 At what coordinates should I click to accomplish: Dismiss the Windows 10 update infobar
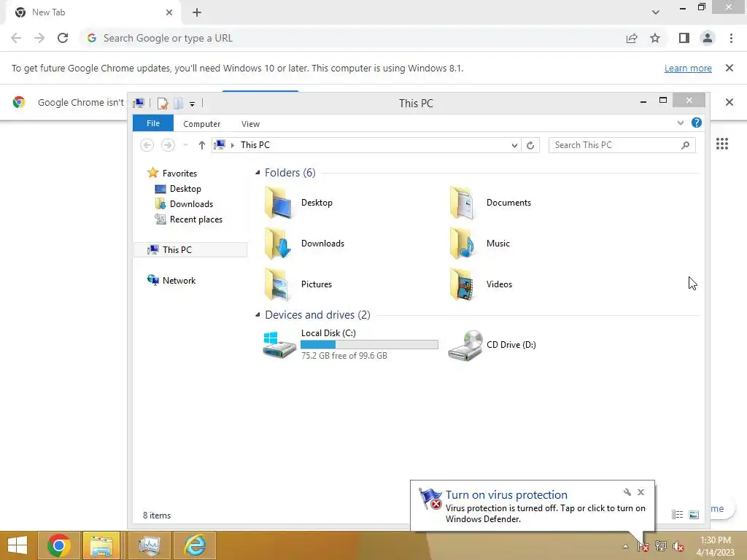pos(729,68)
